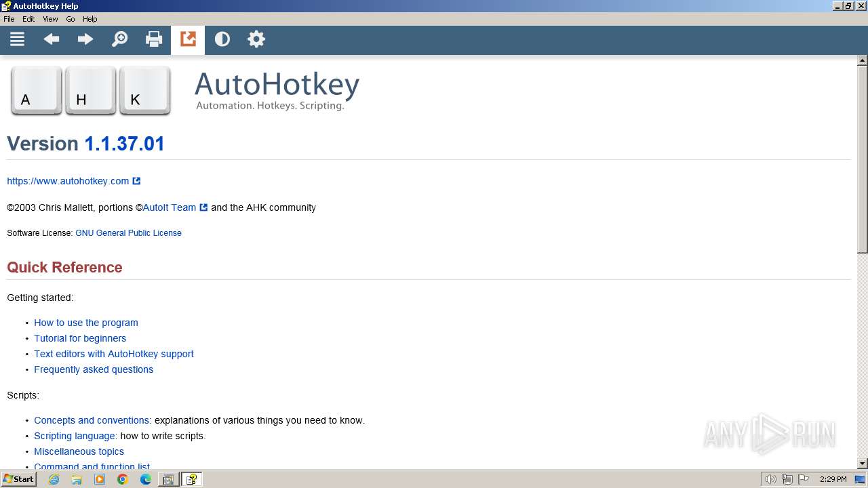This screenshot has height=488, width=868.
Task: Open the Help menu
Action: coord(90,19)
